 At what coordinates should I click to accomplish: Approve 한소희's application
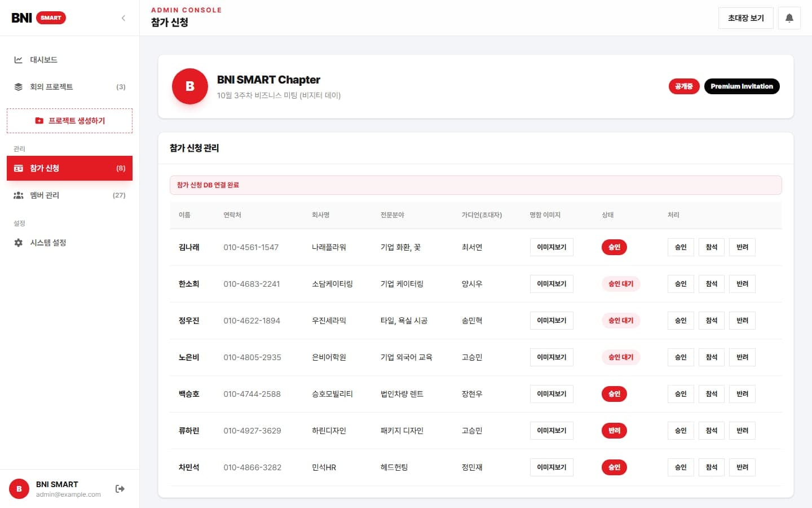(681, 284)
